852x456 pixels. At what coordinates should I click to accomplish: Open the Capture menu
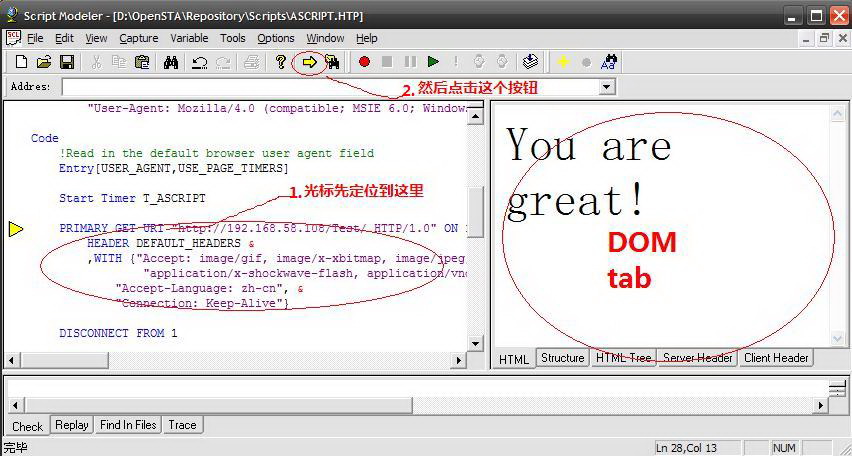pos(139,39)
